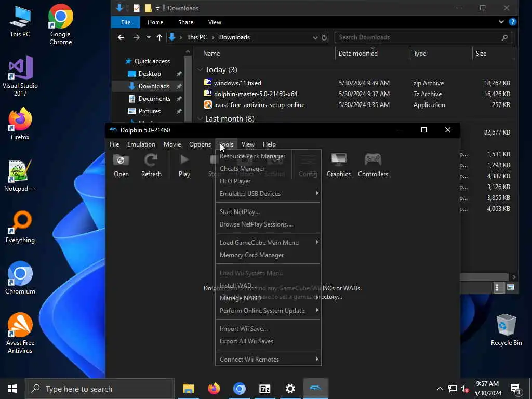Open Avast Free Antivirus desktop shortcut
Image resolution: width=532 pixels, height=399 pixels.
pyautogui.click(x=20, y=333)
